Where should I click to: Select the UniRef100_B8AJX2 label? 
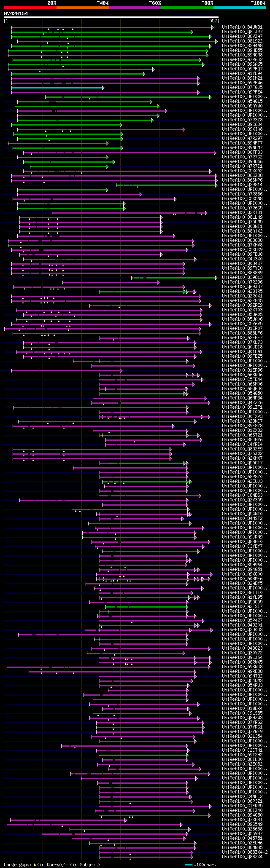click(242, 231)
